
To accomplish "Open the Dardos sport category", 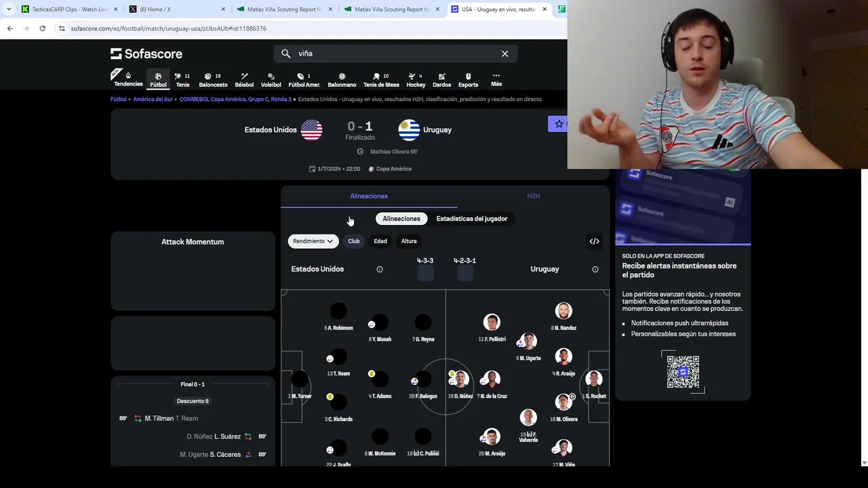I will 441,79.
